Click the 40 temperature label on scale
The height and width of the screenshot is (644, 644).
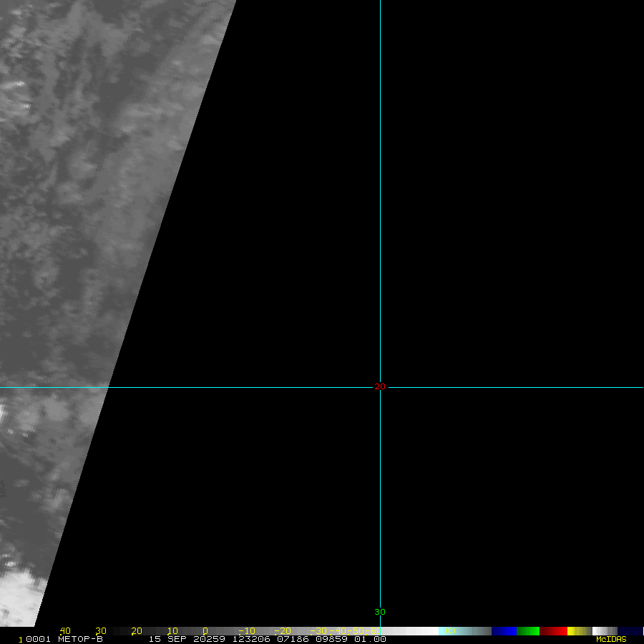pyautogui.click(x=65, y=631)
